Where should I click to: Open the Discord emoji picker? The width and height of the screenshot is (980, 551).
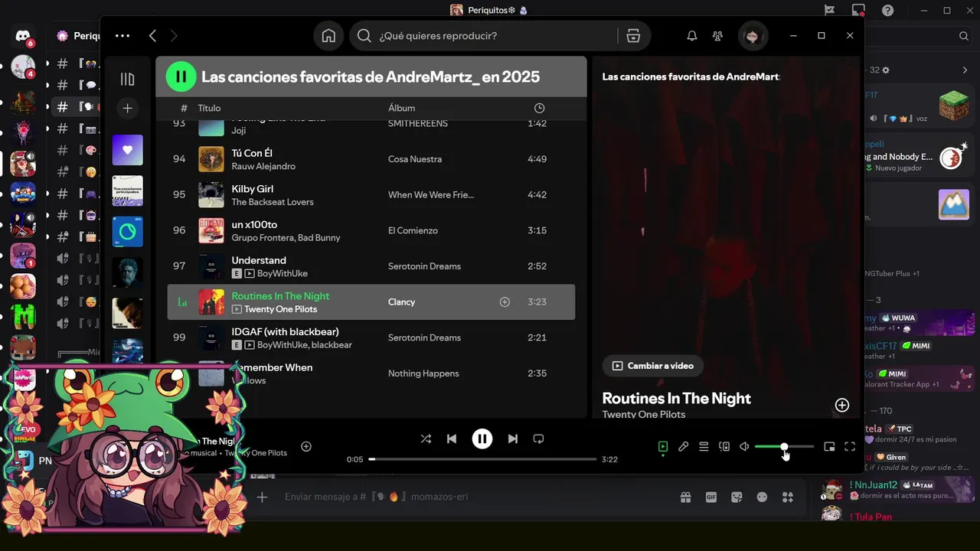(x=762, y=497)
